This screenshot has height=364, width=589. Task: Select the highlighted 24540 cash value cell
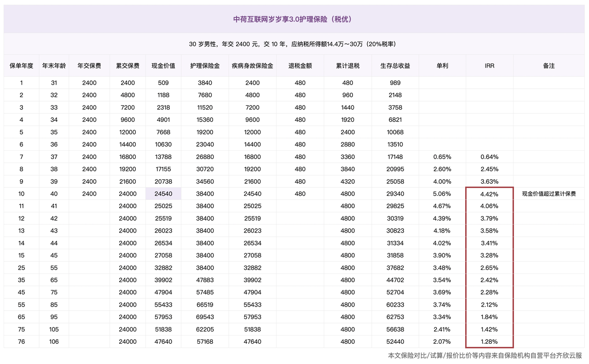(163, 194)
